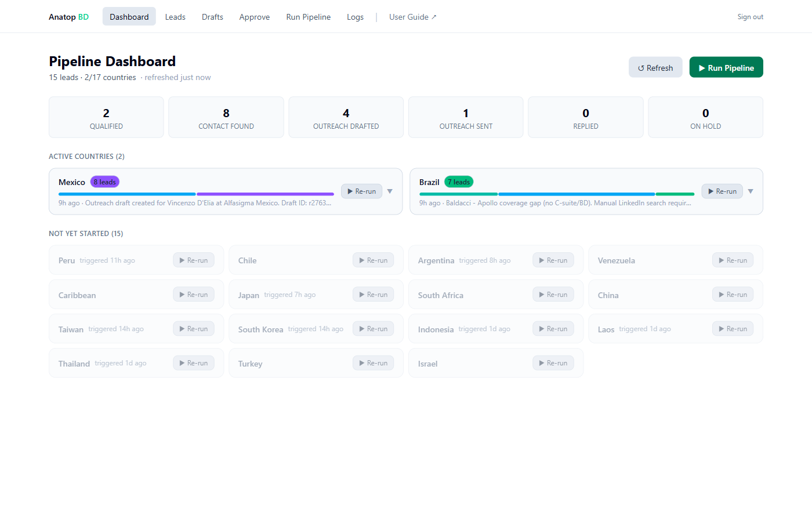Viewport: 812px width, 522px height.
Task: Open the User Guide external link
Action: 412,17
